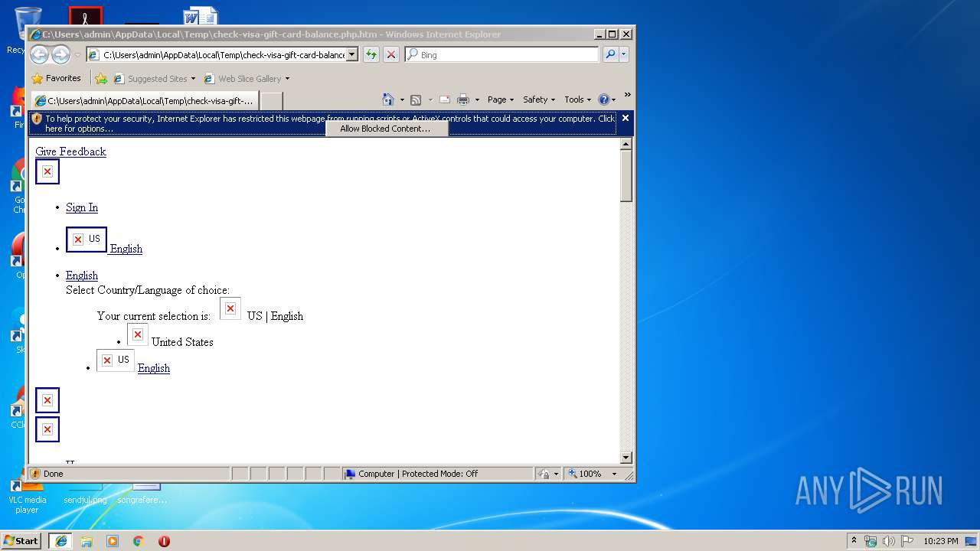The height and width of the screenshot is (551, 980).
Task: Click the standalone English link above Select Country
Action: (82, 275)
